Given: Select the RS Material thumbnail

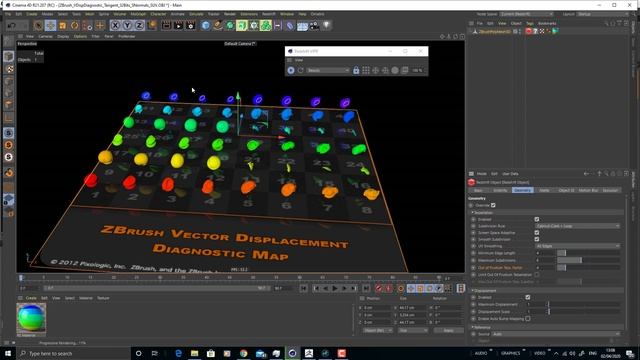Looking at the screenshot, I should [31, 318].
